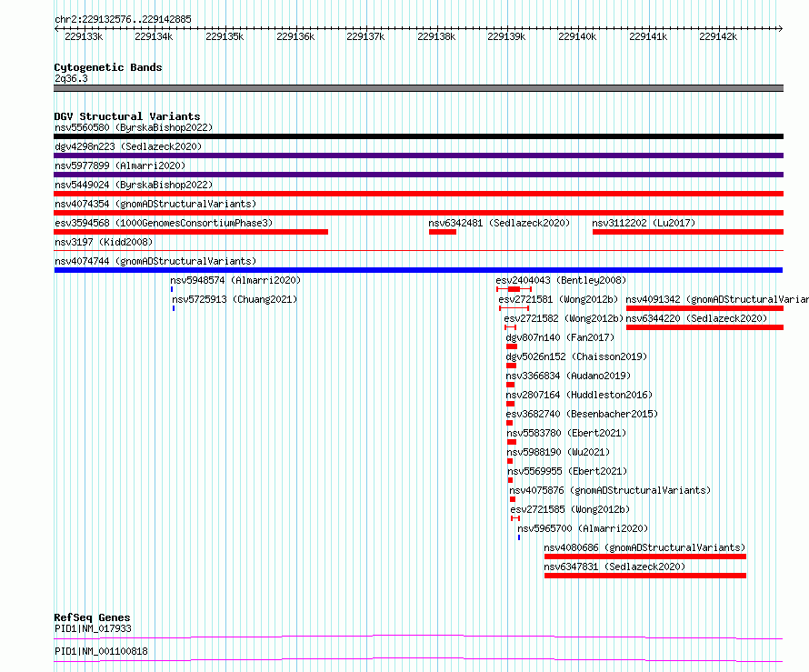The image size is (809, 672).
Task: Click the gray 2q36.3 band bar
Action: click(418, 88)
